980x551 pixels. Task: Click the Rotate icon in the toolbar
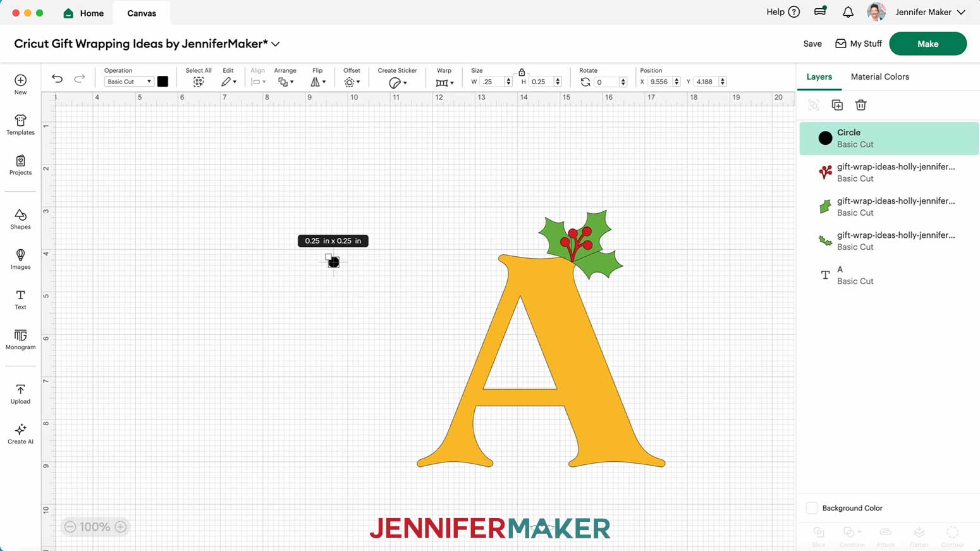pyautogui.click(x=585, y=82)
